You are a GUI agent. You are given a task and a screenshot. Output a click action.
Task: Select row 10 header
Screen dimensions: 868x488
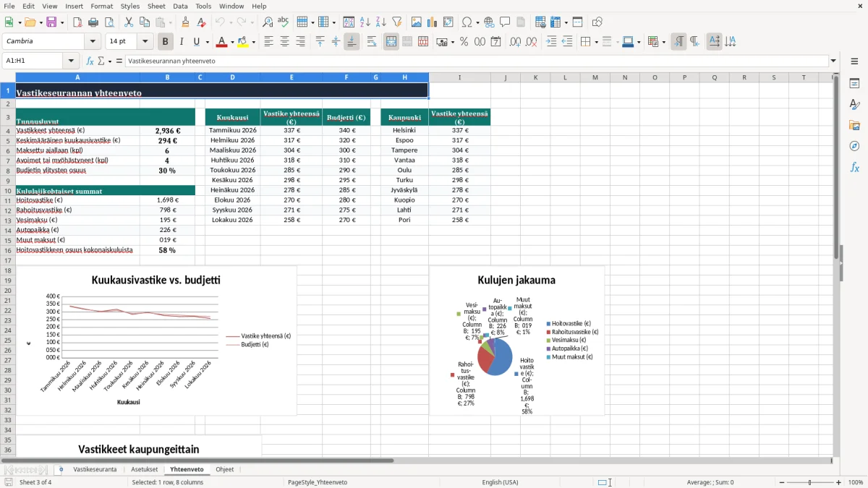click(x=7, y=191)
